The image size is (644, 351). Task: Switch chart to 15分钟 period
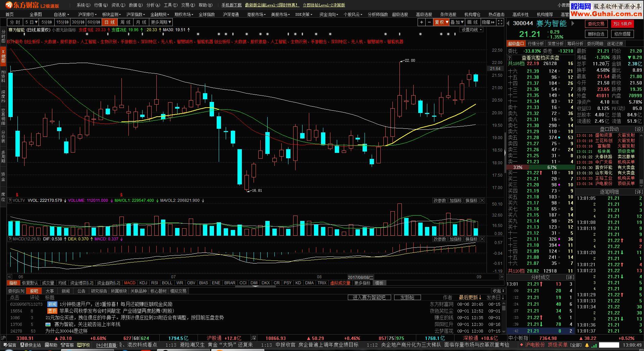coord(62,22)
